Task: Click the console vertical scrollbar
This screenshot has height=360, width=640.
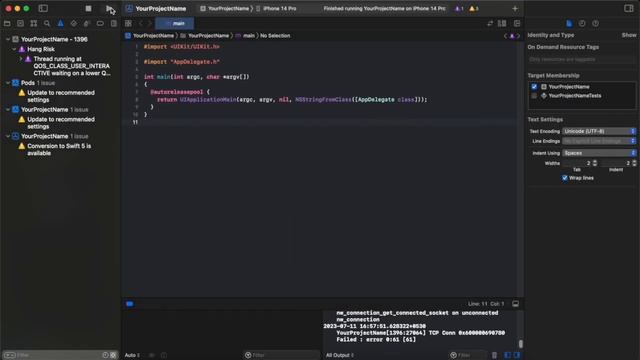Action: 520,344
